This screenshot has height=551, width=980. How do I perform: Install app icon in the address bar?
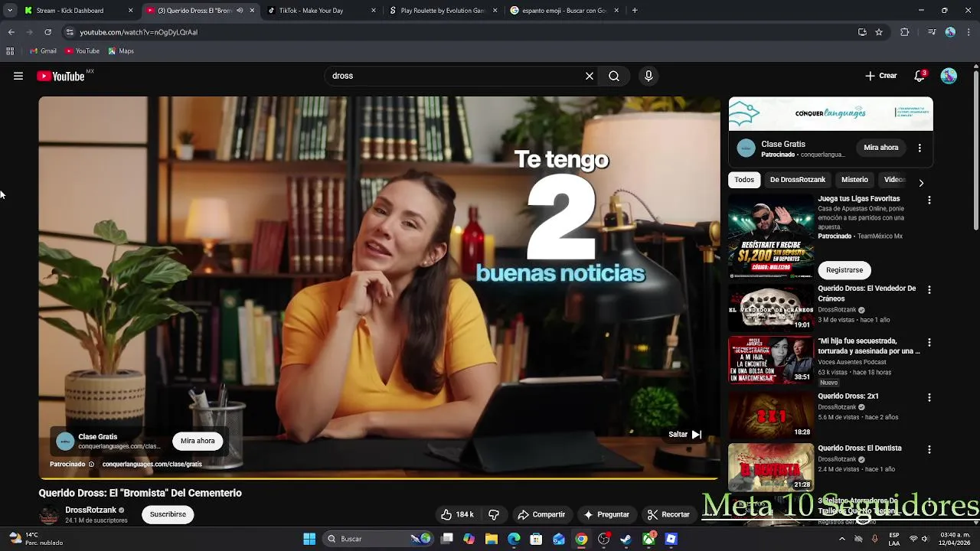(x=862, y=32)
